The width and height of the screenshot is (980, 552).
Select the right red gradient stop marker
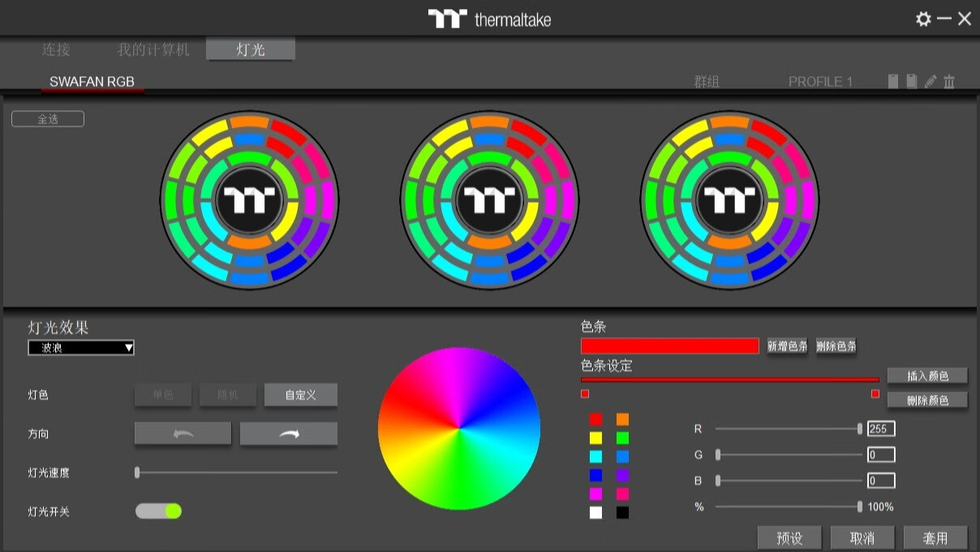pos(875,394)
